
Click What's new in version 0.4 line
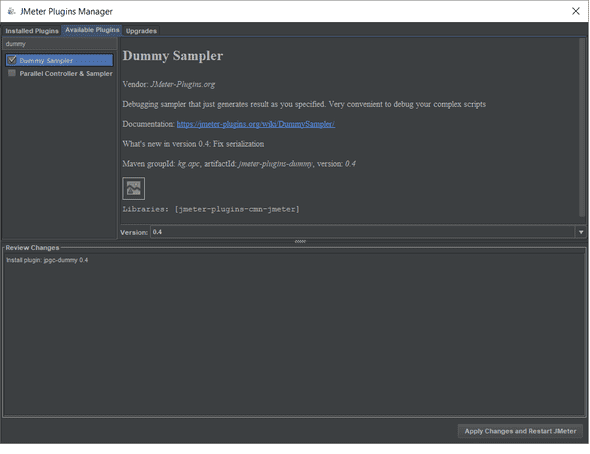[193, 144]
